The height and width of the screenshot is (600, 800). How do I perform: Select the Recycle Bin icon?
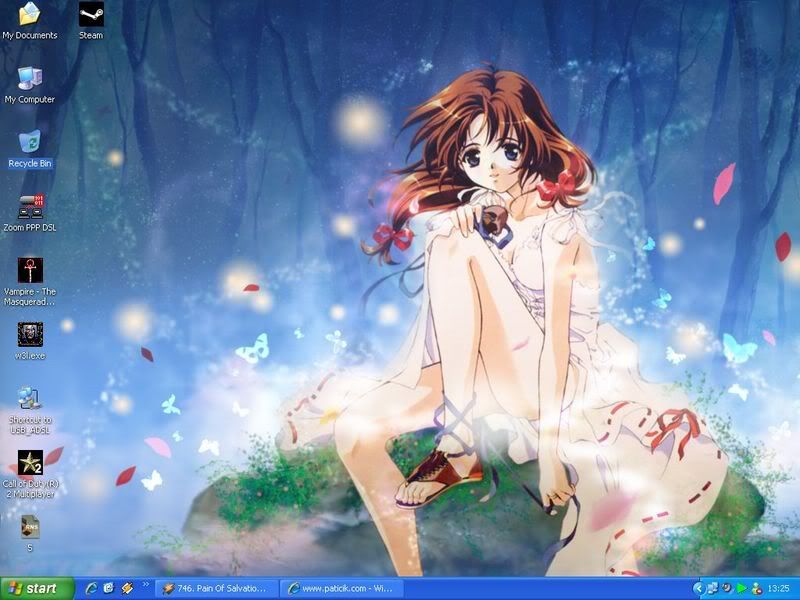coord(30,149)
